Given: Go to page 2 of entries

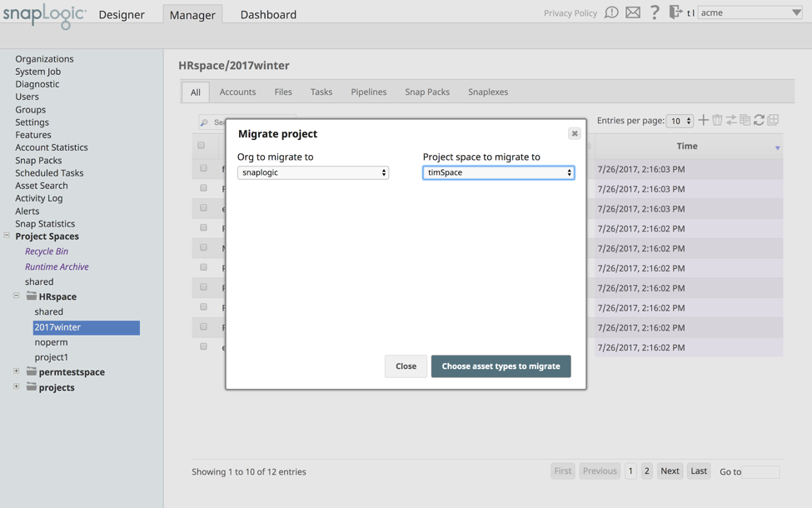Looking at the screenshot, I should coord(646,471).
